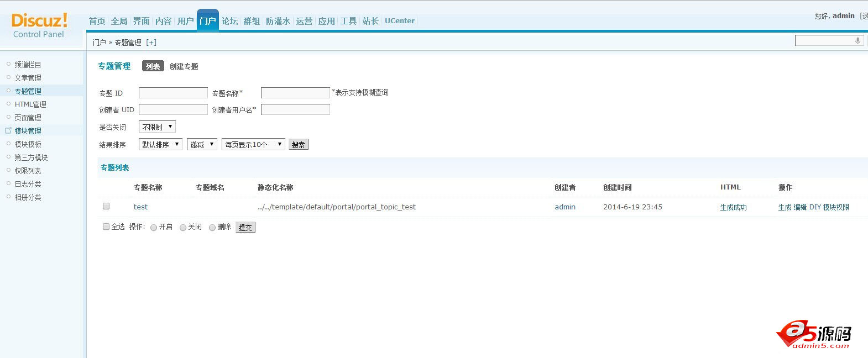Open 专题管理 in the sidebar
868x358 pixels.
[28, 91]
